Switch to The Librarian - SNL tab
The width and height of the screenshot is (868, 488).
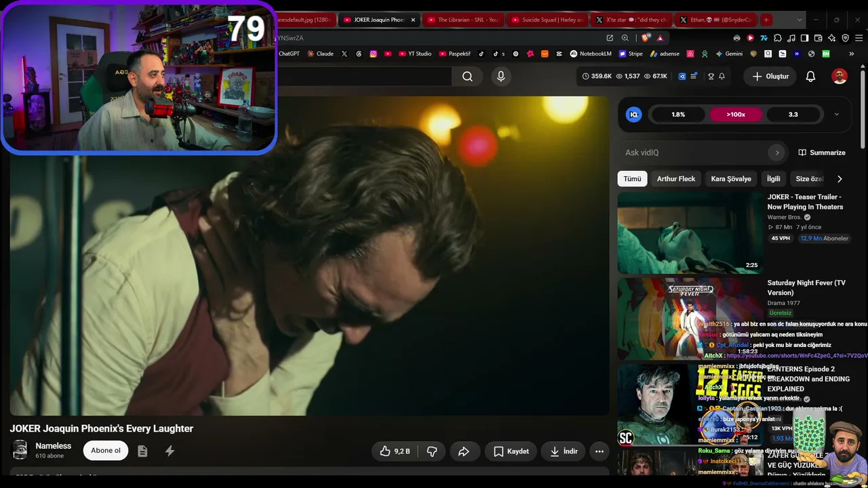coord(463,20)
